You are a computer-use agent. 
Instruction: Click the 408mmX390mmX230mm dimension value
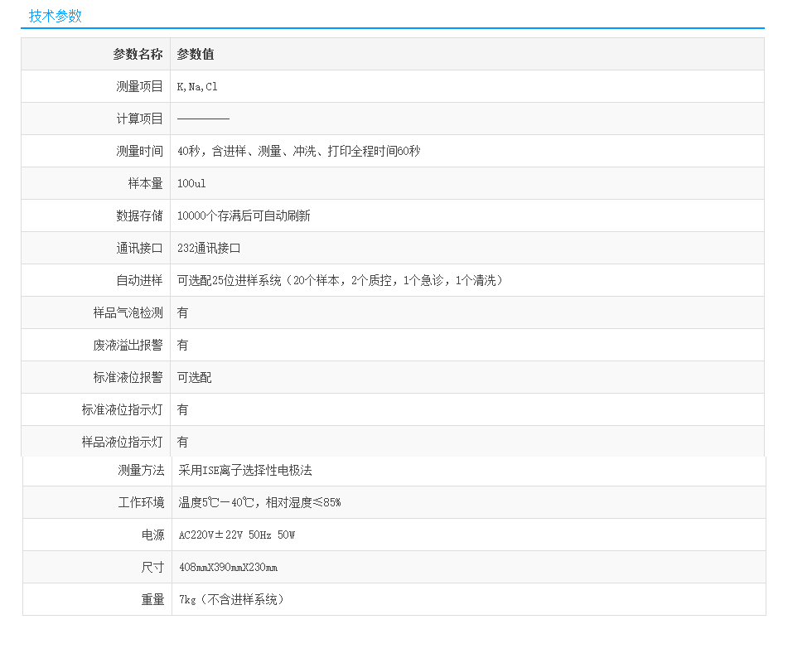[228, 567]
